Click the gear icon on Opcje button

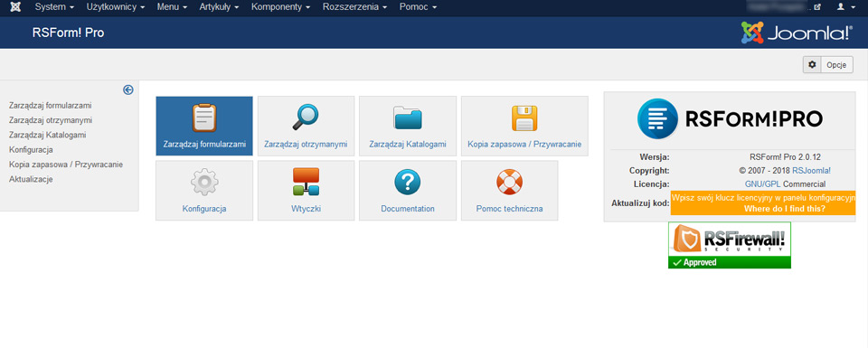[812, 65]
